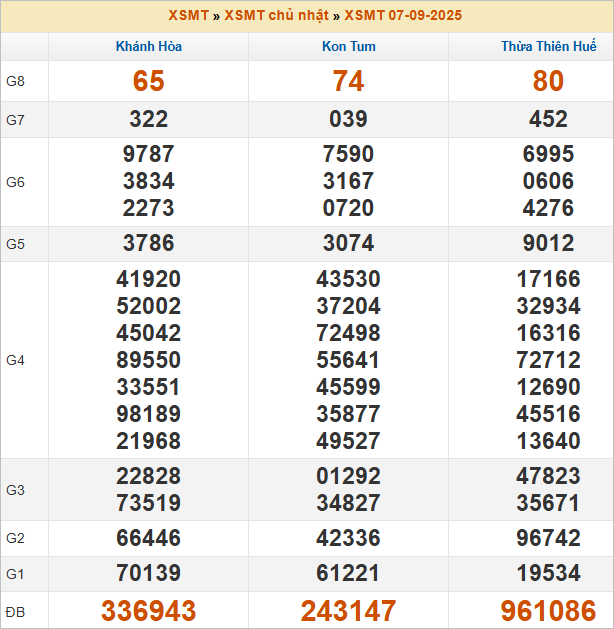Go to the Thừa Thiên Huế link

pyautogui.click(x=548, y=47)
